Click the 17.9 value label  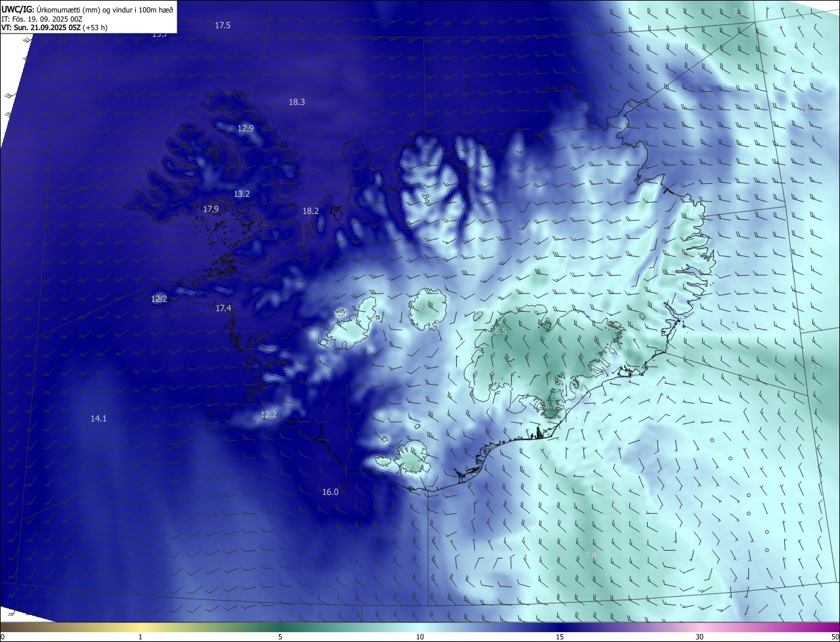[x=211, y=209]
